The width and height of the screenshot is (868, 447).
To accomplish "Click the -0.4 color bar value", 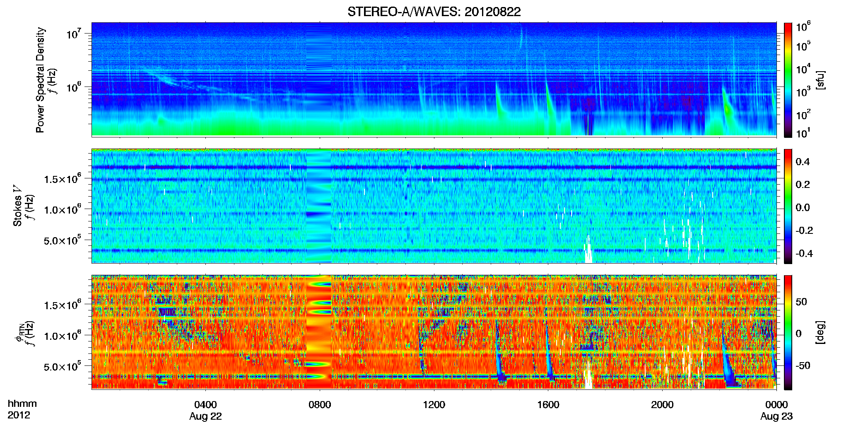I will click(804, 254).
